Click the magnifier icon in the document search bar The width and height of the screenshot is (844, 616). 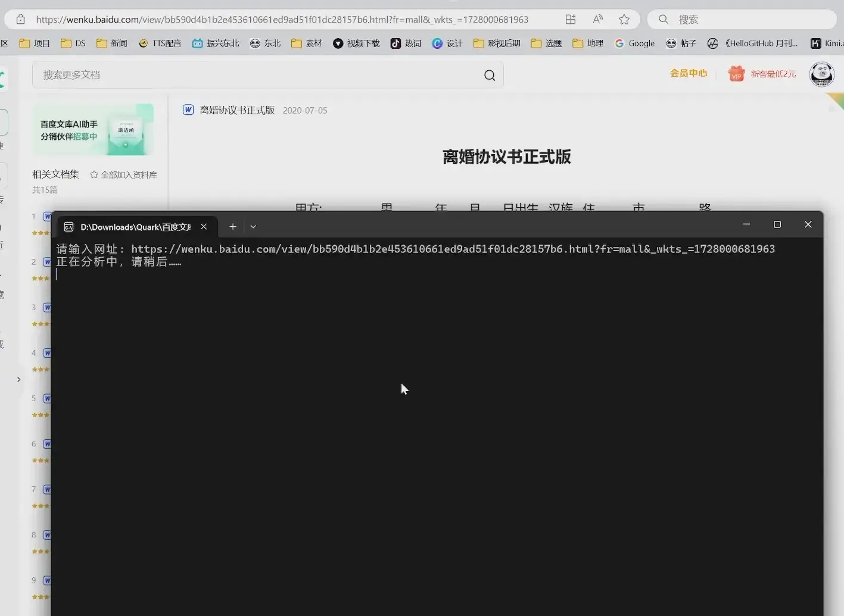click(x=489, y=75)
